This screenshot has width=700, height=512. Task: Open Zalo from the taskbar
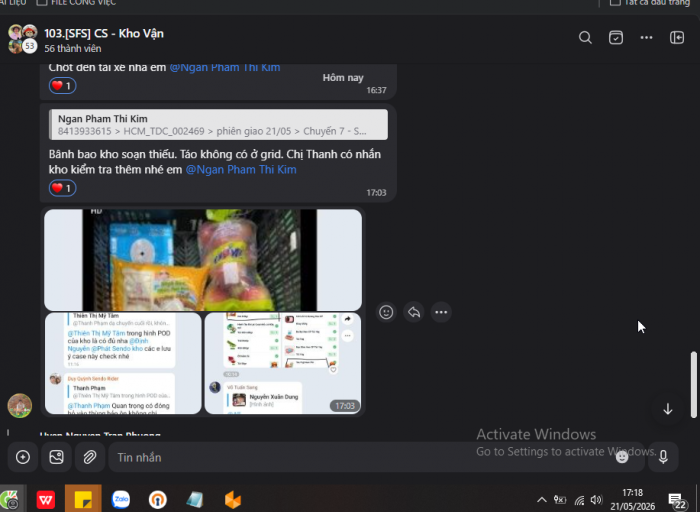121,500
